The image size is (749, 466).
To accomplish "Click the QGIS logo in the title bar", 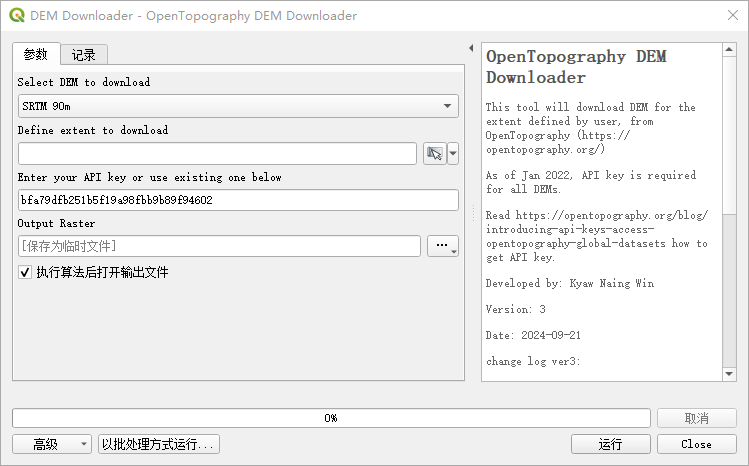I will click(x=17, y=15).
